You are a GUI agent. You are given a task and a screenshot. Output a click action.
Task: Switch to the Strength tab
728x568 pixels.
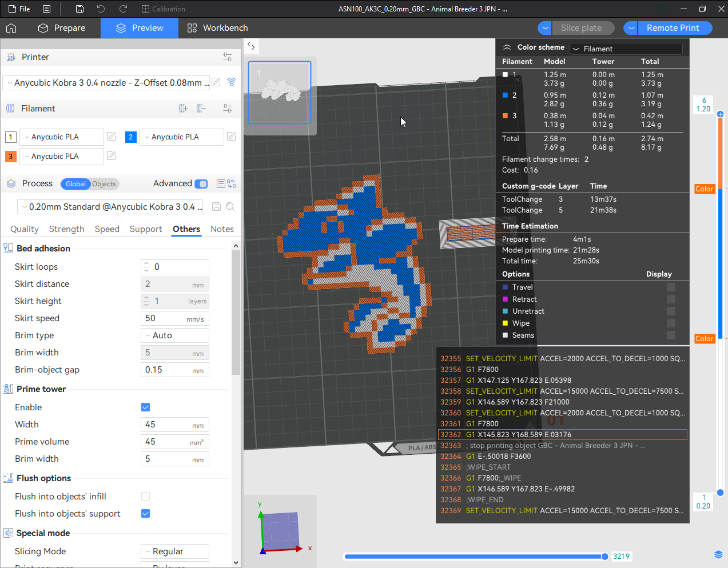[x=66, y=229]
